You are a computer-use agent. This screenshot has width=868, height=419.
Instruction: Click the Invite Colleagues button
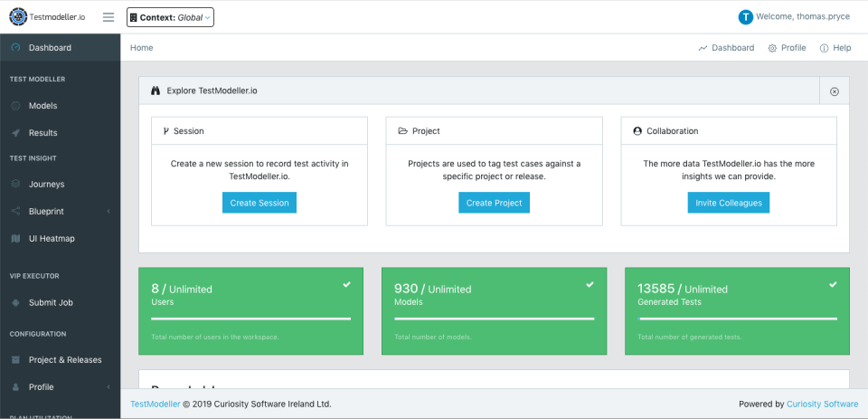[x=729, y=203]
